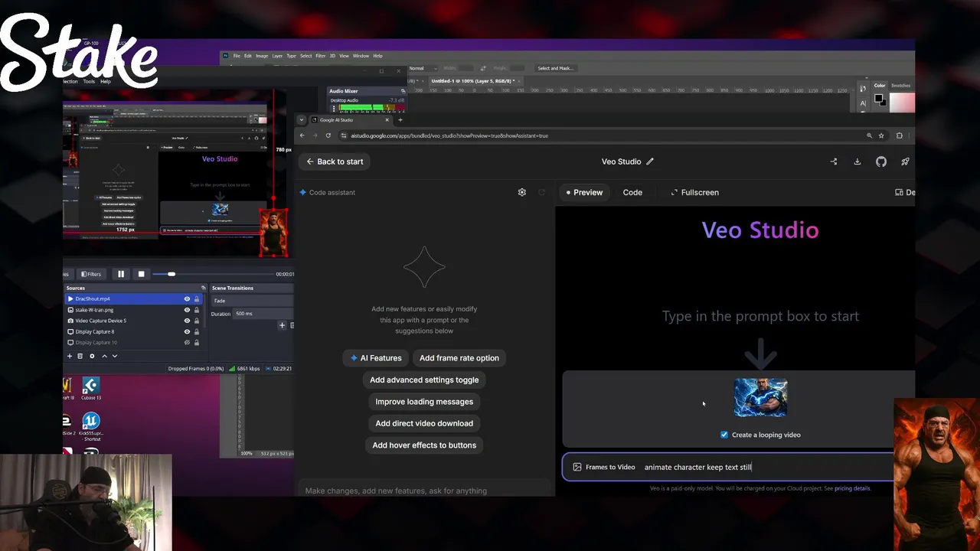
Task: Hide the DracShout.mp4 source
Action: 187,298
